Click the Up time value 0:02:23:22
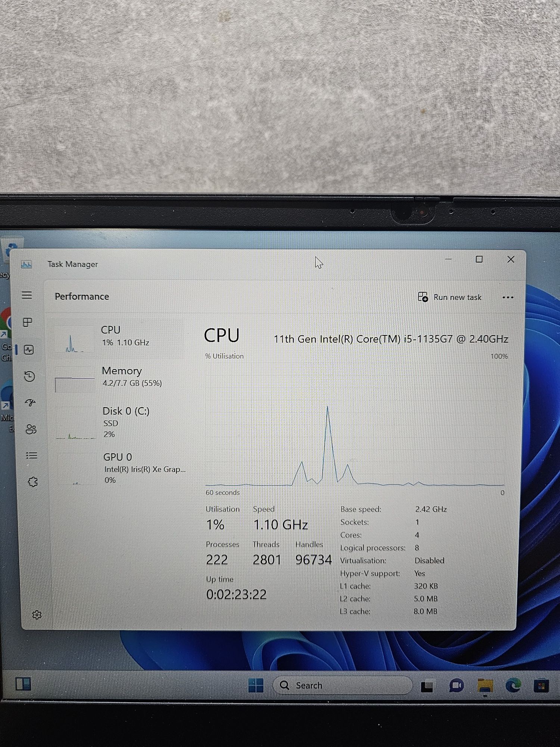This screenshot has width=560, height=747. 236,594
